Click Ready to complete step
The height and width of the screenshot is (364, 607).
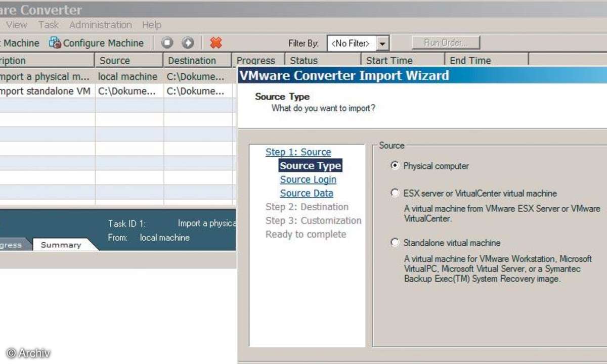(x=306, y=234)
